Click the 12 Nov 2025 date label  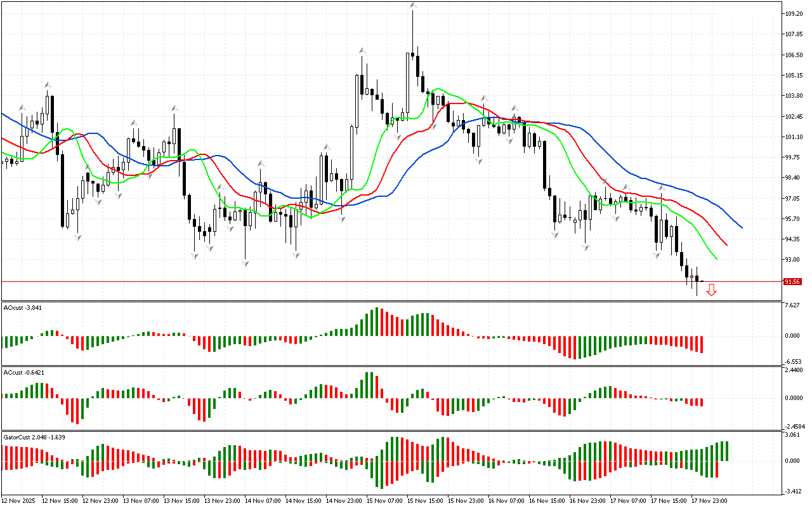coord(20,500)
